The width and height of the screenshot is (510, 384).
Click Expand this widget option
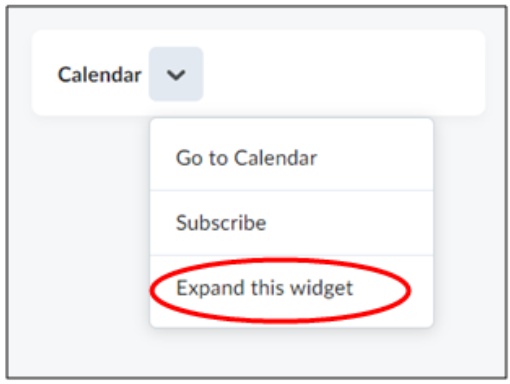pos(291,288)
